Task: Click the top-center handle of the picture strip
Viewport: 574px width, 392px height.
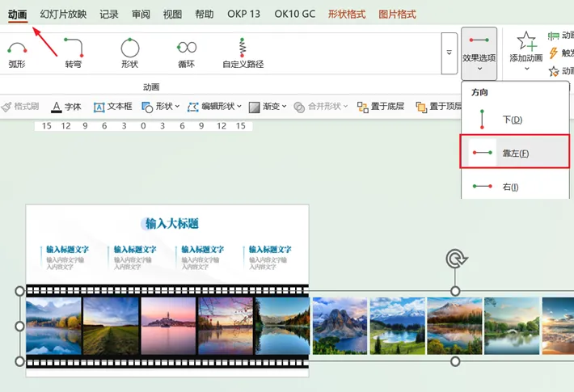Action: coord(455,291)
